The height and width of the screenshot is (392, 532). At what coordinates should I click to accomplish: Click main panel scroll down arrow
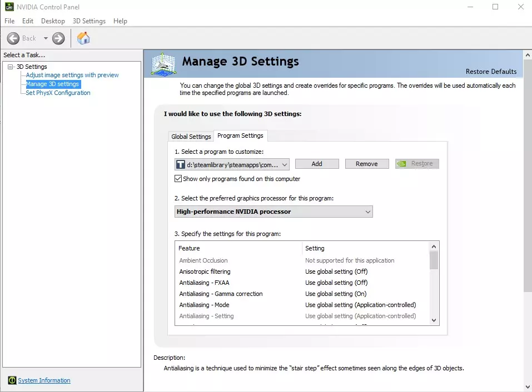(x=528, y=387)
